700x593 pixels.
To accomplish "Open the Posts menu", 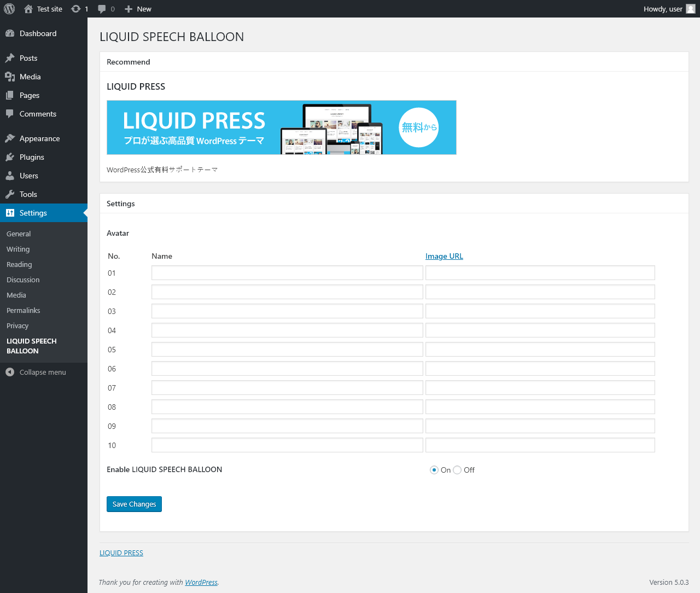I will 44,58.
